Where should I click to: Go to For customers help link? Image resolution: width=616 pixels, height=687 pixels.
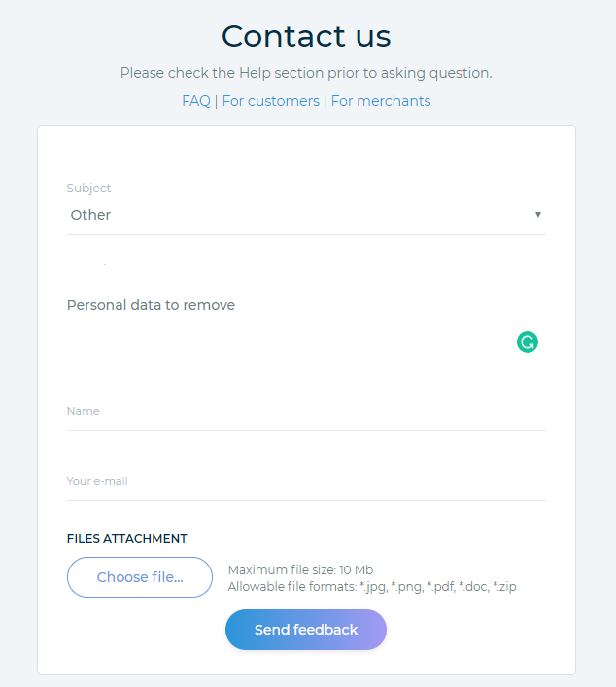coord(270,101)
